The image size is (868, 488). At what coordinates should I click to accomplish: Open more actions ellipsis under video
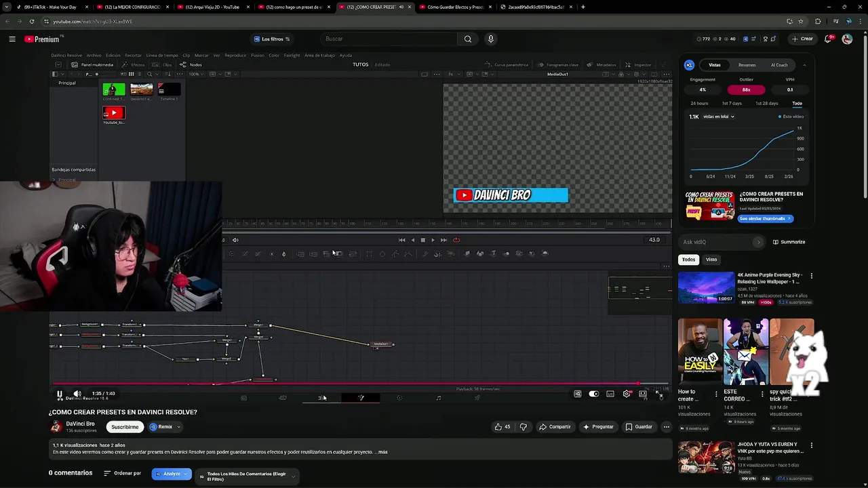667,427
